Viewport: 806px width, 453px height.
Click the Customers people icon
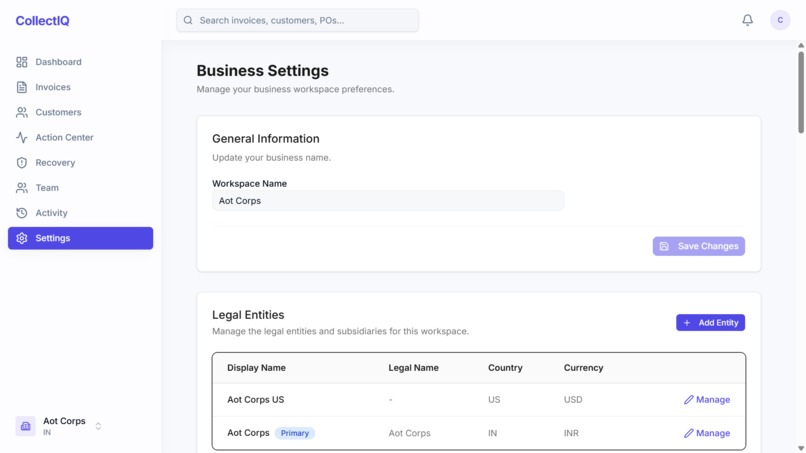(22, 113)
